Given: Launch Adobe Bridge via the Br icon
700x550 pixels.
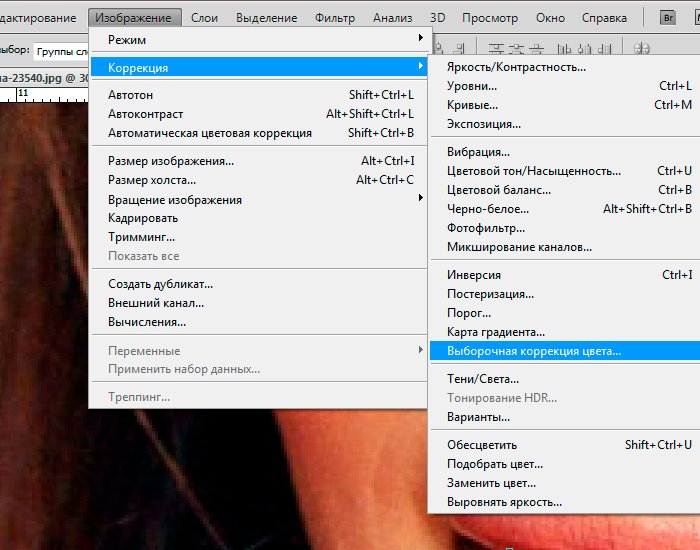Looking at the screenshot, I should (667, 17).
